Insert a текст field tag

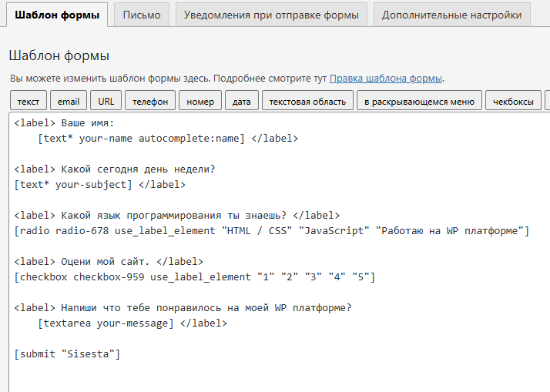click(x=29, y=101)
